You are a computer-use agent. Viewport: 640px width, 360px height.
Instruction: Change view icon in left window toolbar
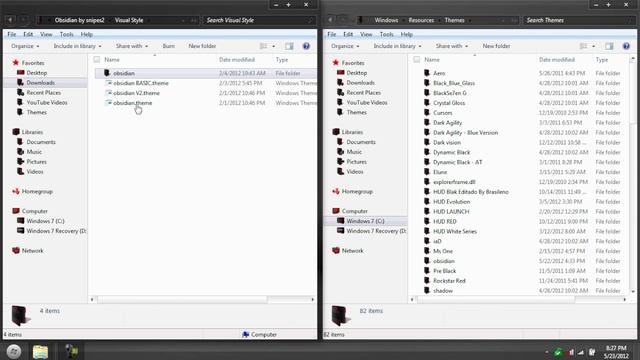264,46
